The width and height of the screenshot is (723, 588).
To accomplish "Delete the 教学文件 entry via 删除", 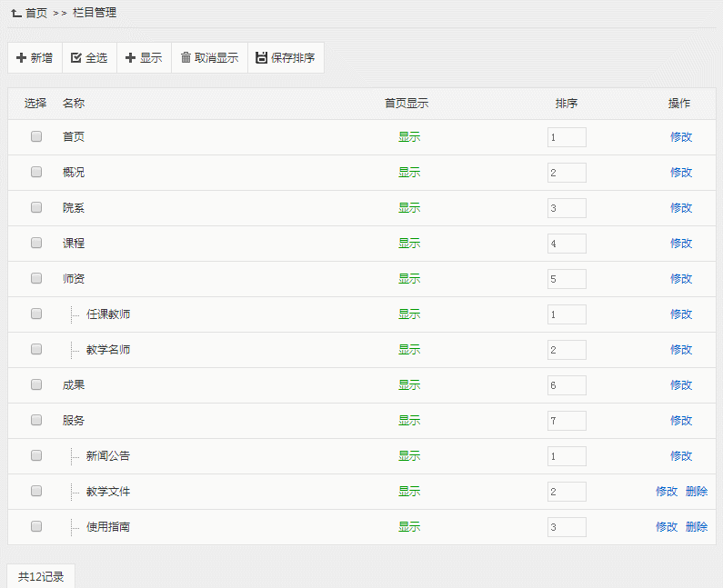I will (697, 492).
